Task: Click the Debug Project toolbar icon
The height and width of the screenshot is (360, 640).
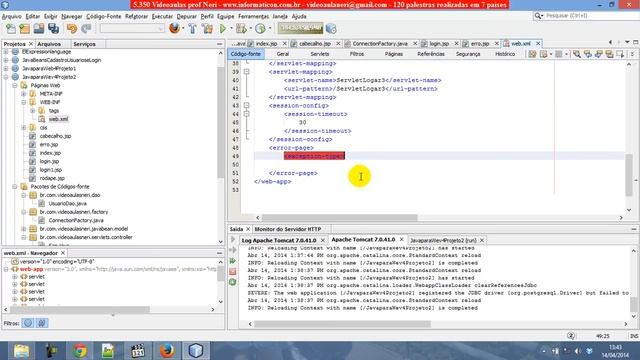Action: (x=241, y=29)
